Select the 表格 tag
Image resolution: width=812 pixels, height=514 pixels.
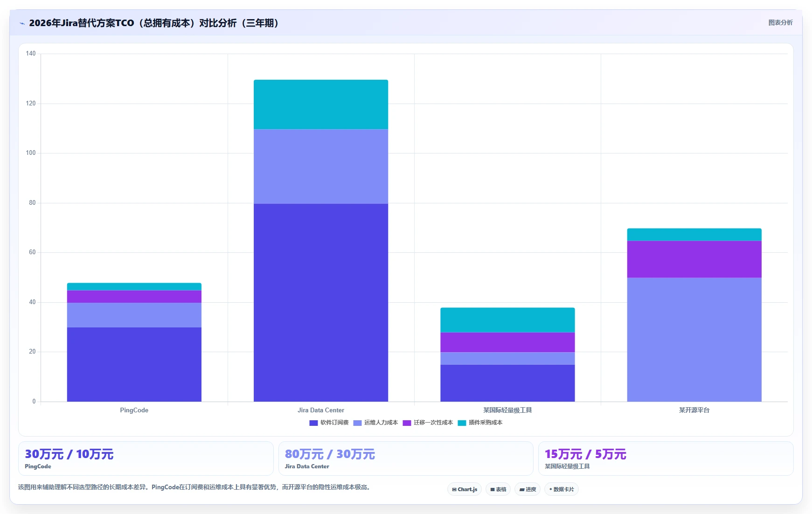pyautogui.click(x=498, y=489)
